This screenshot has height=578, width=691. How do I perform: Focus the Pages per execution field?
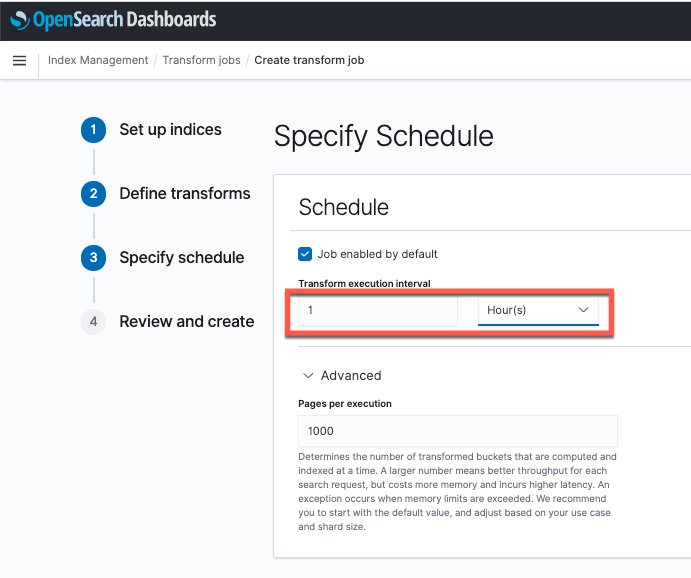coord(458,431)
